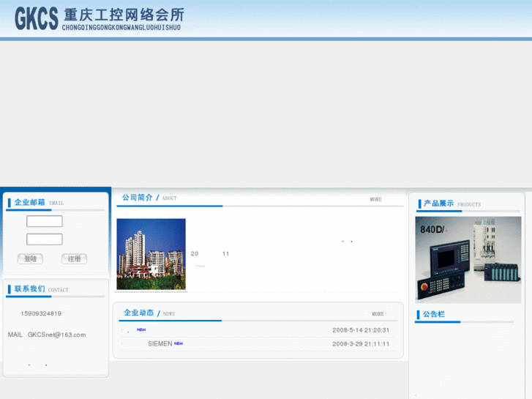Click the 企业动态 News heading
532x399 pixels.
(x=139, y=313)
